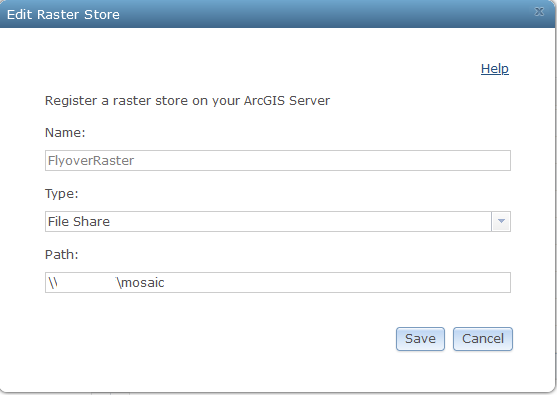
Task: Open the Help link
Action: [x=494, y=69]
